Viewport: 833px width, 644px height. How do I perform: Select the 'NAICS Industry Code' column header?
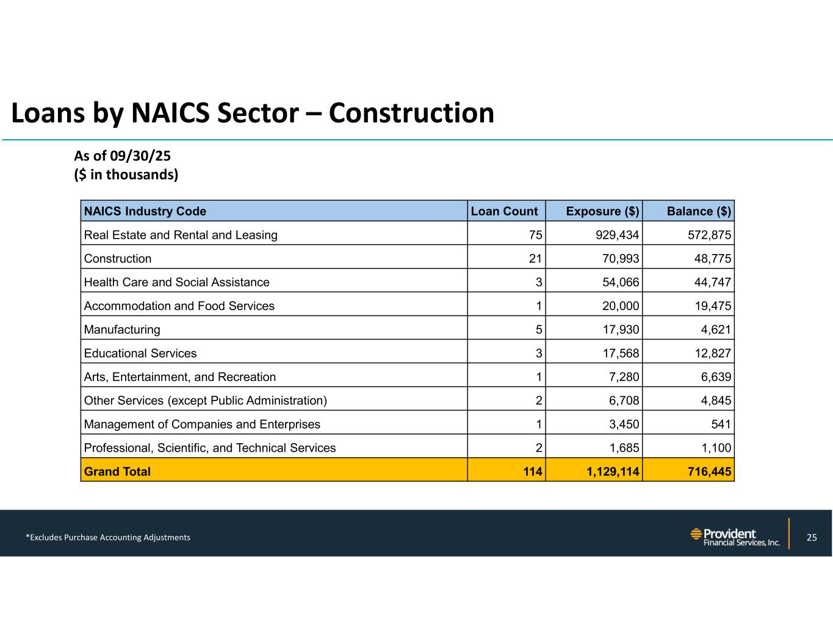click(x=145, y=211)
